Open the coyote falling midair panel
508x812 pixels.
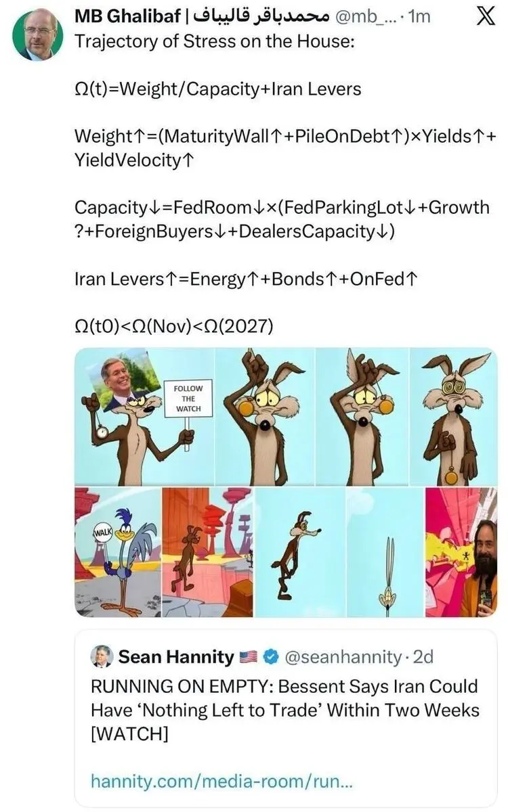pyautogui.click(x=299, y=551)
